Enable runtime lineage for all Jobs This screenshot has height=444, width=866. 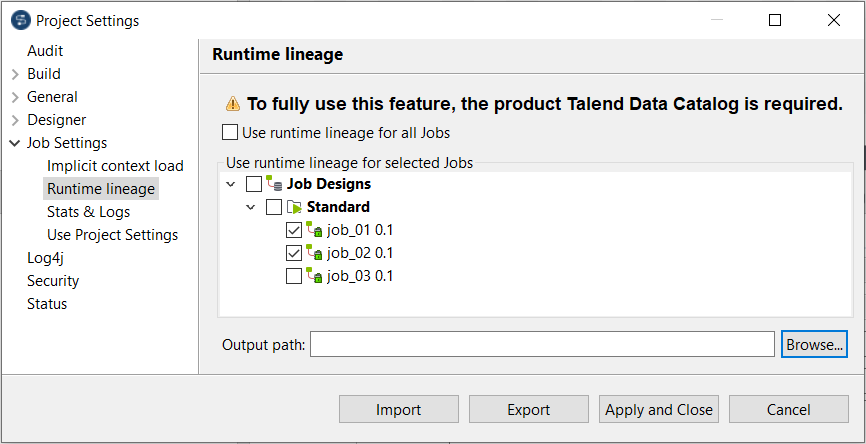pos(231,132)
